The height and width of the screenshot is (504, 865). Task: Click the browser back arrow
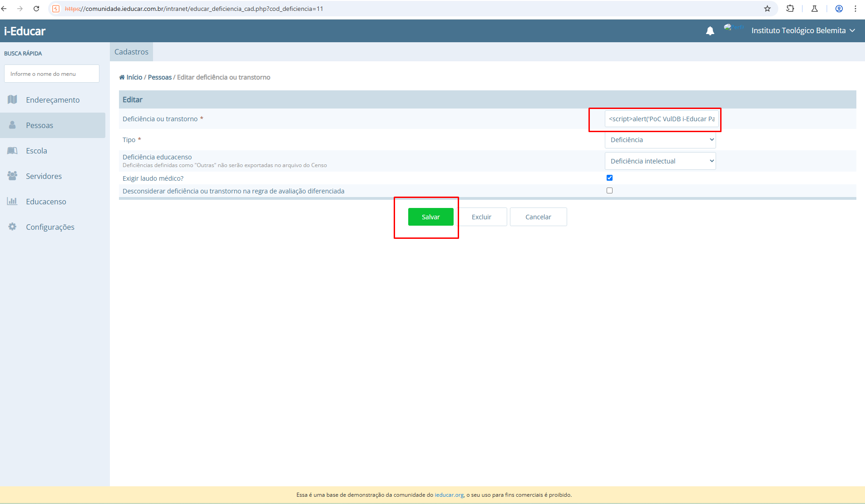click(4, 9)
